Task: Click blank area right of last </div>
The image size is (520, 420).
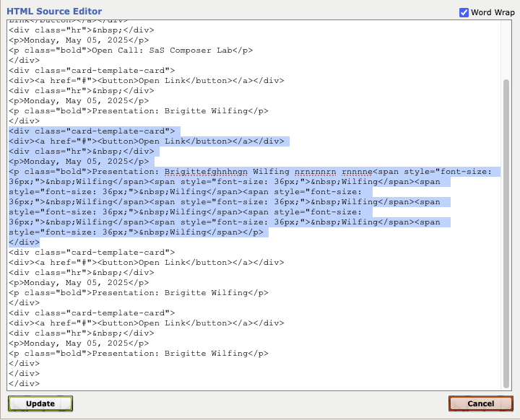Action: pyautogui.click(x=253, y=383)
